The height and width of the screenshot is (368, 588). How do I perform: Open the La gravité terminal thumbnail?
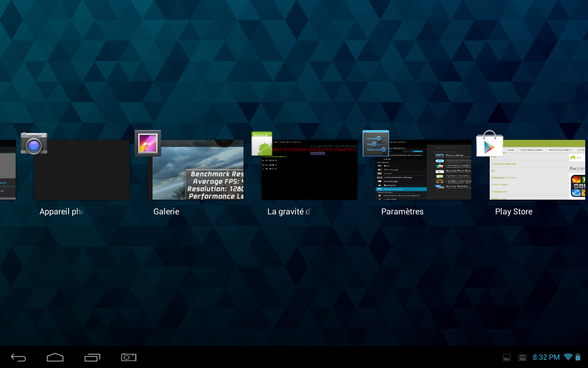(x=310, y=170)
